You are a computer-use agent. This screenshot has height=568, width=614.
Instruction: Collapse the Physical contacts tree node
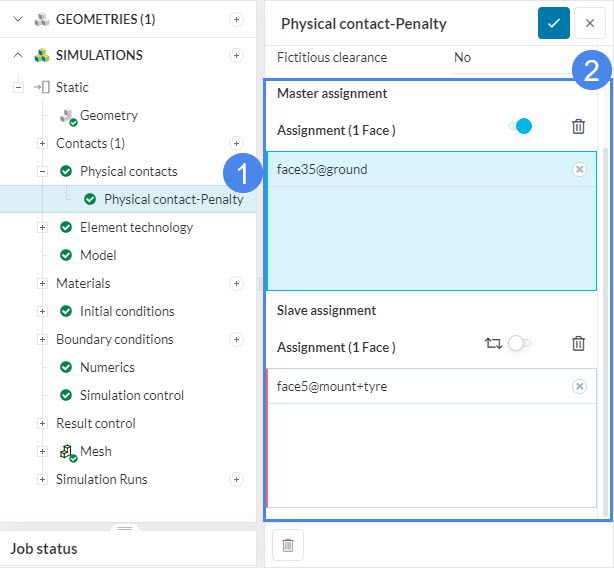42,171
